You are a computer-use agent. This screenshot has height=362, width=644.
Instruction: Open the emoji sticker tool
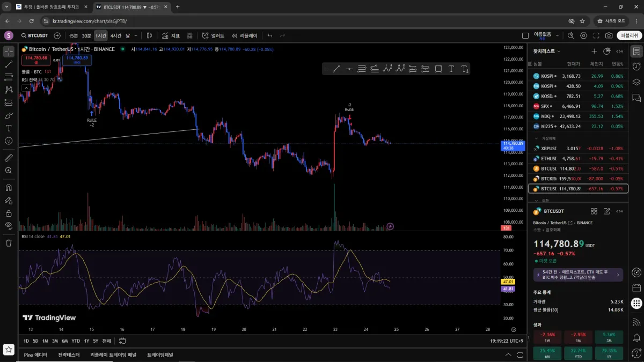click(x=9, y=141)
